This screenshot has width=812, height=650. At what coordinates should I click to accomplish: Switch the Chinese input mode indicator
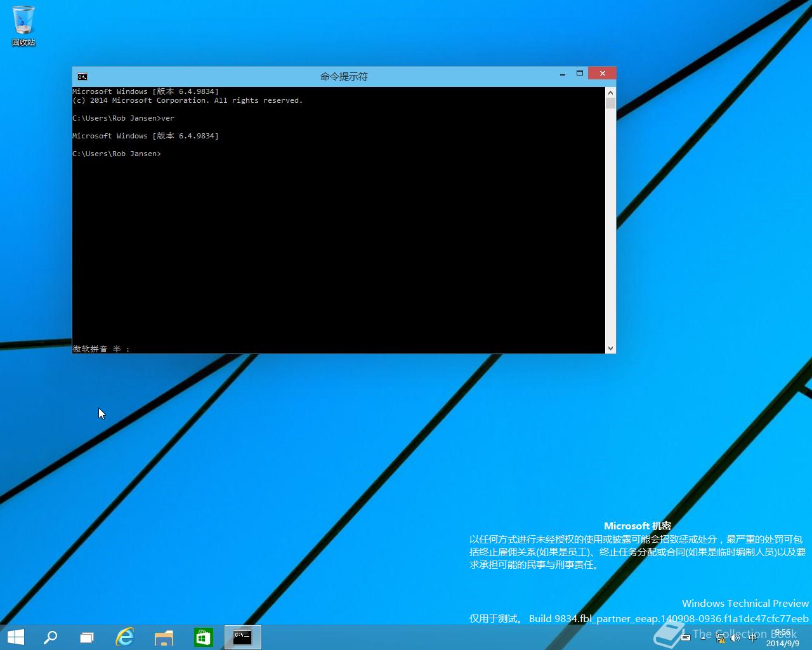753,638
